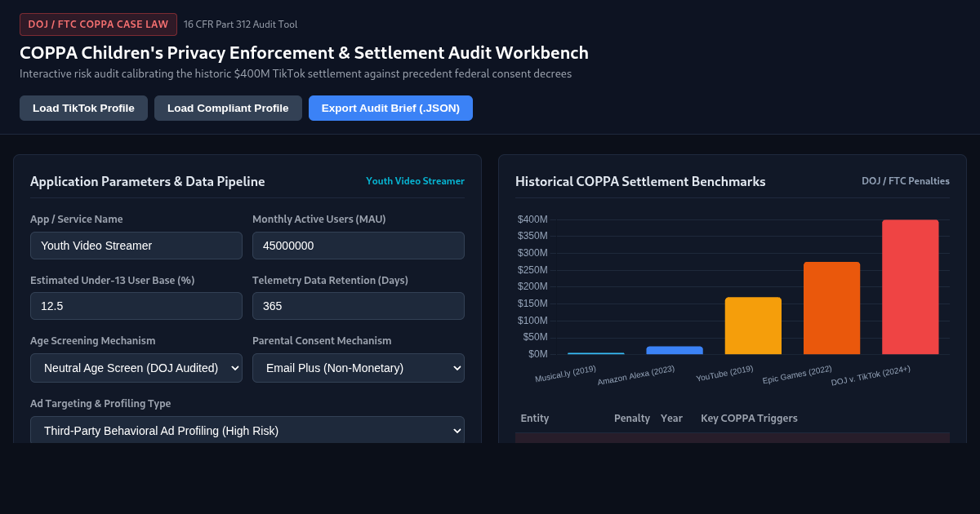Click the YouTube (2019) axis label
The height and width of the screenshot is (514, 980).
point(724,374)
